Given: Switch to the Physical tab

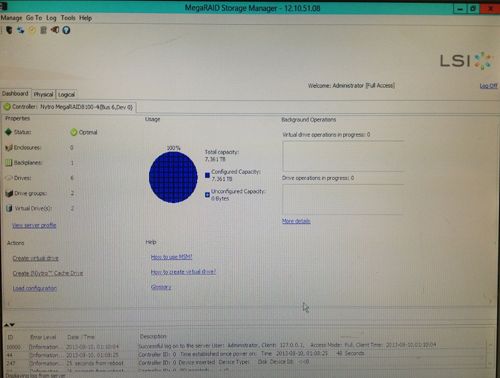Looking at the screenshot, I should pos(44,94).
